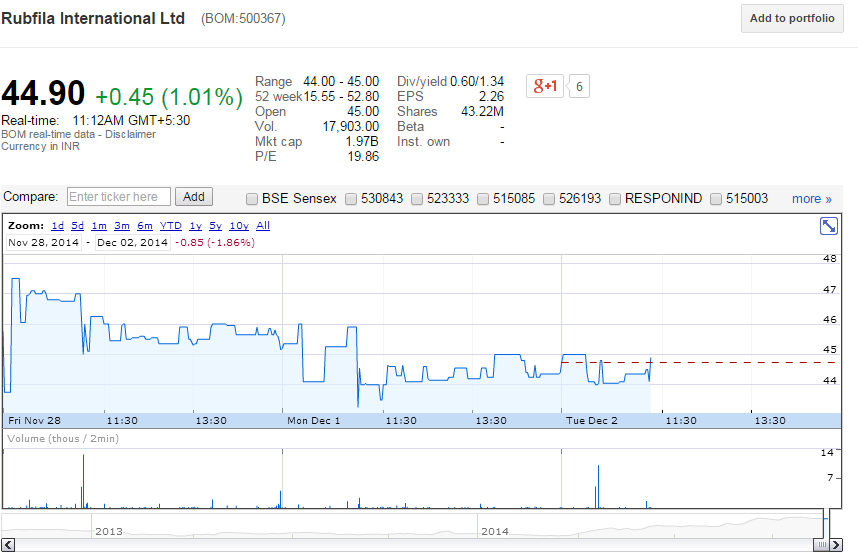Click the Range value 44.00 - 45.00
The width and height of the screenshot is (858, 557).
click(x=341, y=82)
